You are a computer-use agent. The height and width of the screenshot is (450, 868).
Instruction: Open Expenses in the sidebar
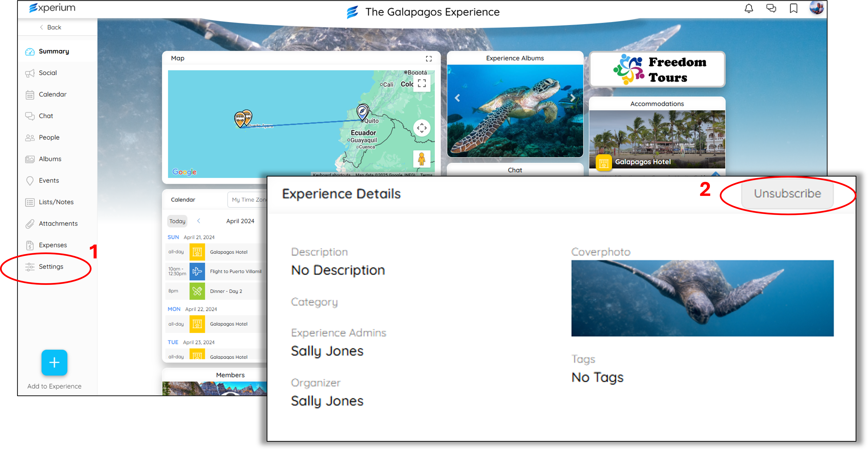53,245
